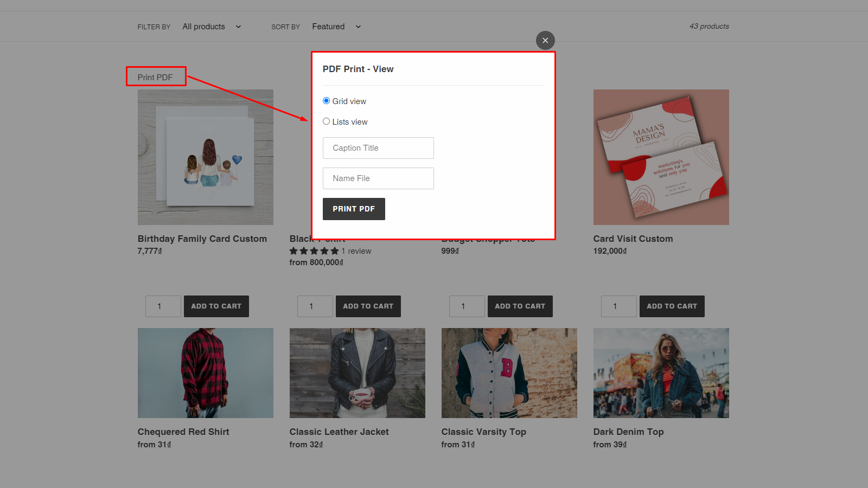The image size is (868, 488).
Task: Open the Birthday Family Card Custom product
Action: 202,239
